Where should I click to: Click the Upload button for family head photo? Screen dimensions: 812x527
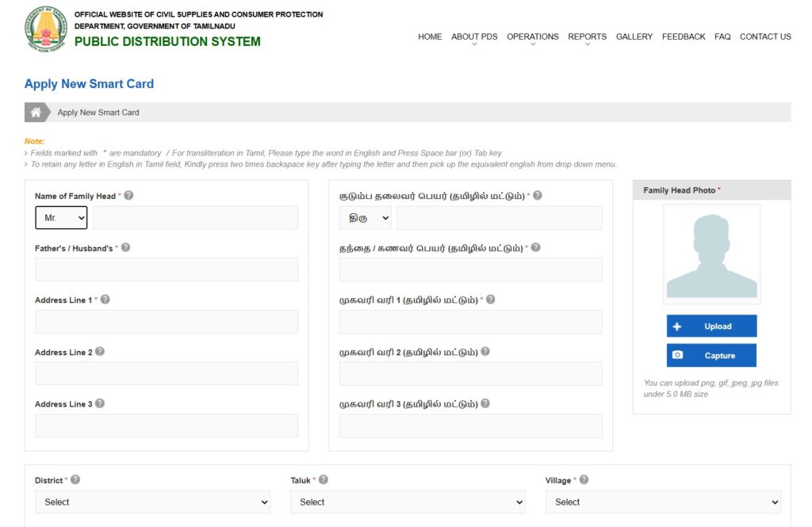tap(711, 326)
